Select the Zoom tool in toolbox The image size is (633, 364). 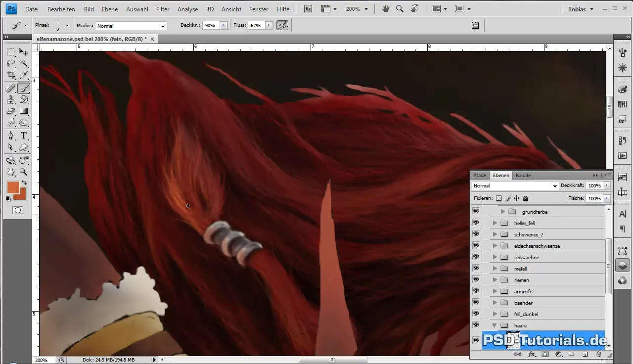(x=23, y=172)
